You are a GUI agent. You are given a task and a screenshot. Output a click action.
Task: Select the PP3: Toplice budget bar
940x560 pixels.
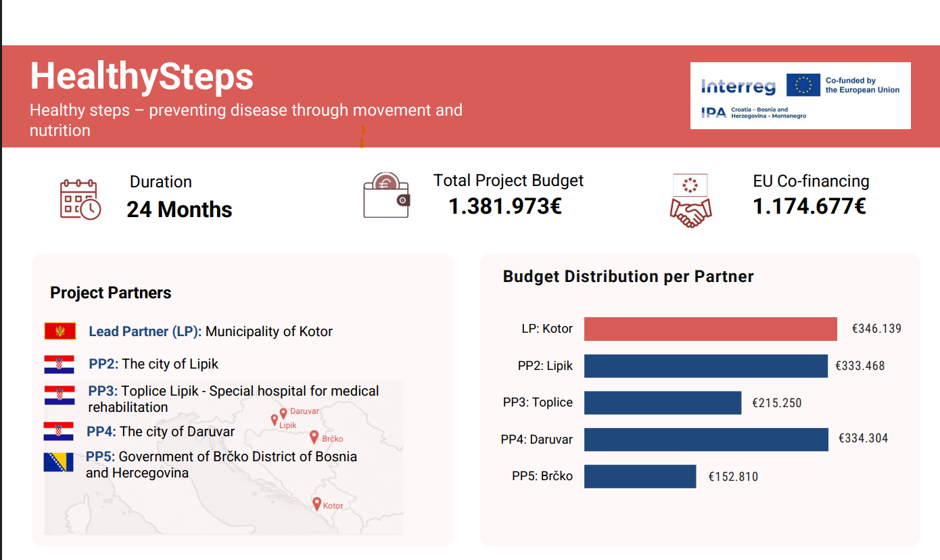coord(663,402)
